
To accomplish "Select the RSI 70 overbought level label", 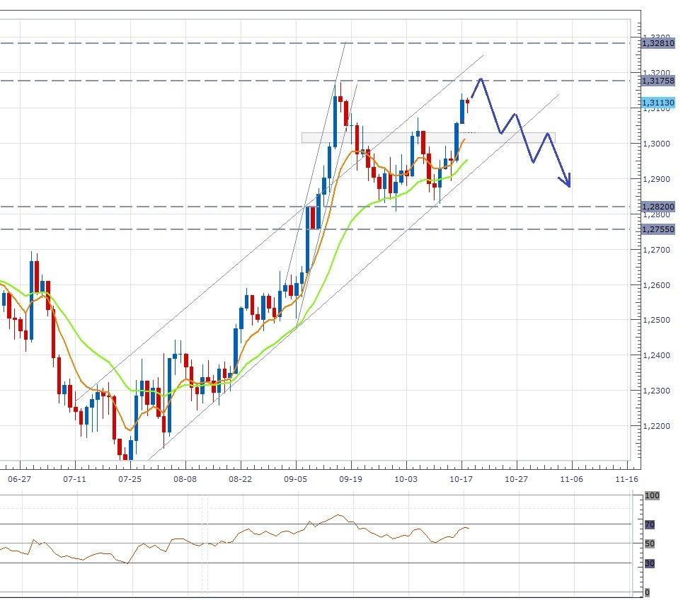I will [650, 525].
